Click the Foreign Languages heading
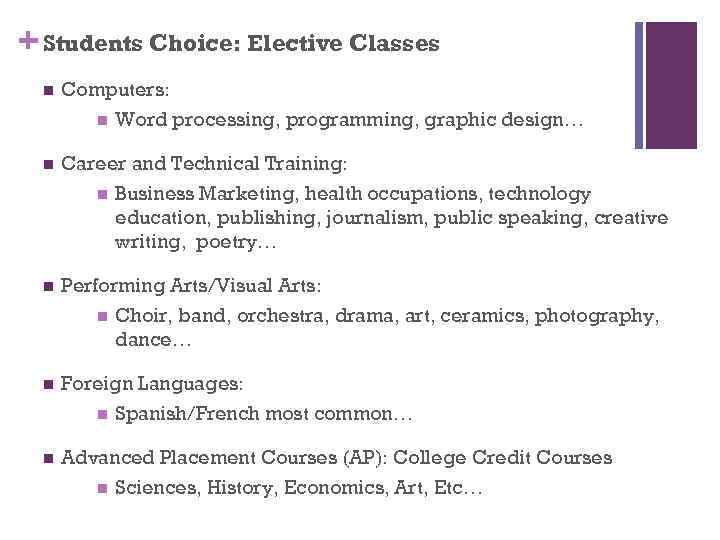This screenshot has width=720, height=540. click(152, 384)
